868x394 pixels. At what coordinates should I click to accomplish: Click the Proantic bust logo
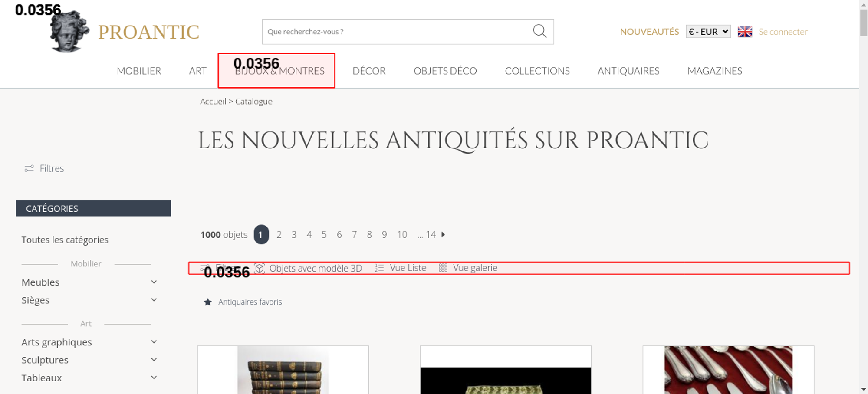[x=69, y=32]
